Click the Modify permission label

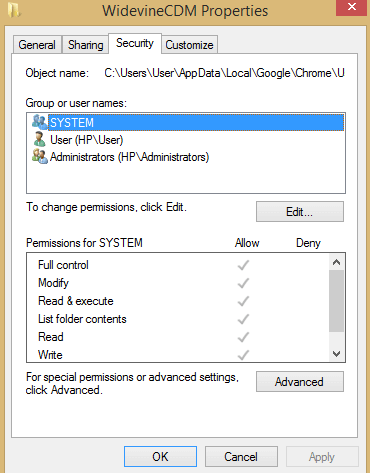(53, 283)
